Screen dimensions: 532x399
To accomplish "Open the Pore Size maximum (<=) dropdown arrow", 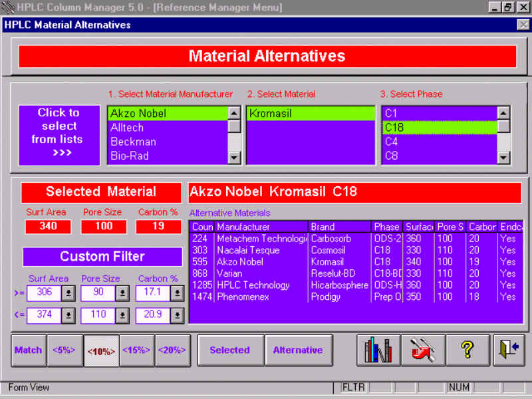I will pyautogui.click(x=122, y=315).
